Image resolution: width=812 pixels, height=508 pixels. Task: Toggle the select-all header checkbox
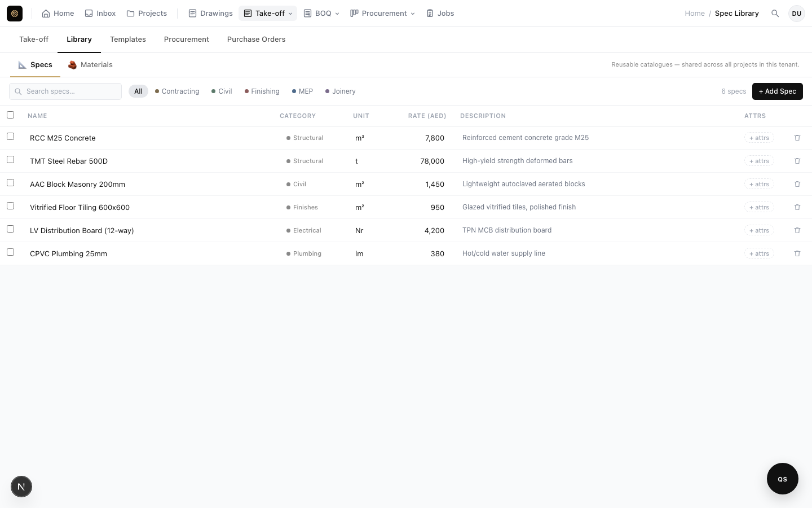point(10,115)
